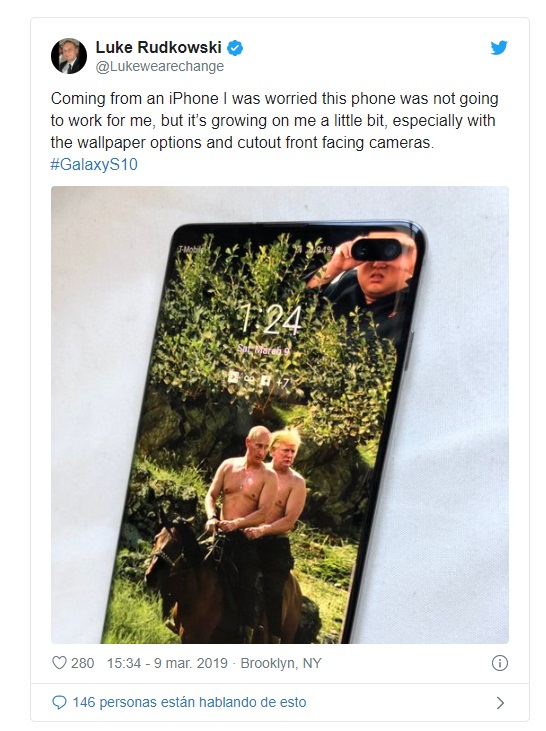
Task: Expand the conversation with the right chevron
Action: [500, 703]
